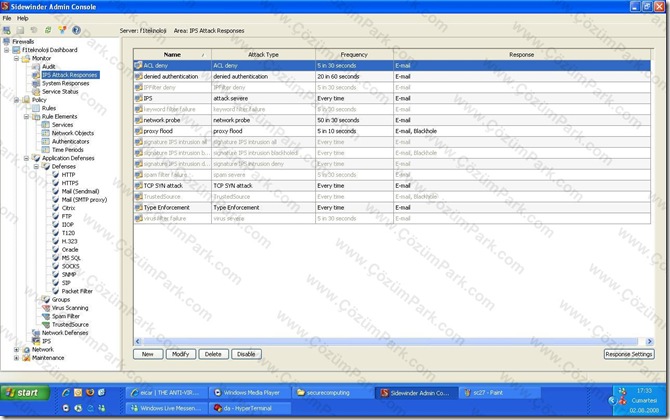
Task: Click the add firewall connection toolbar icon
Action: [6, 30]
